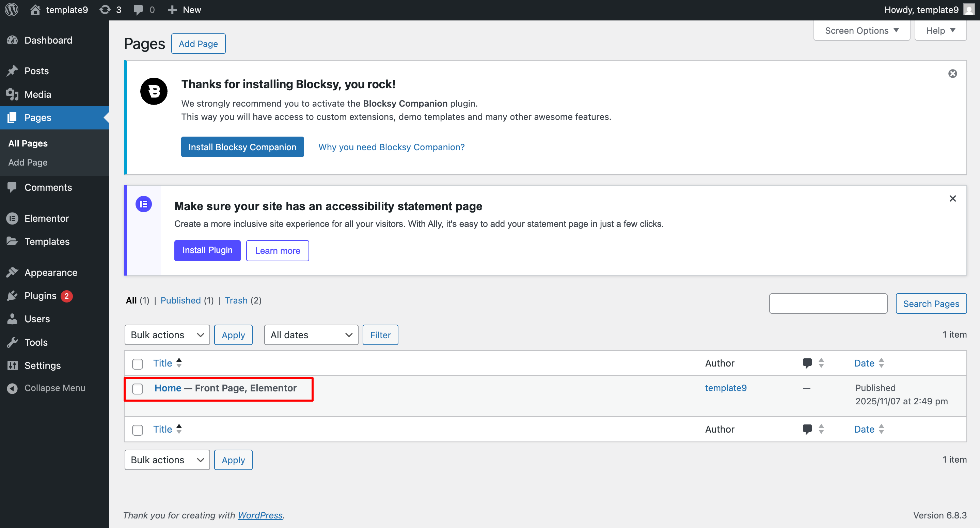This screenshot has height=528, width=980.
Task: Open the top Bulk actions dropdown
Action: pos(167,335)
